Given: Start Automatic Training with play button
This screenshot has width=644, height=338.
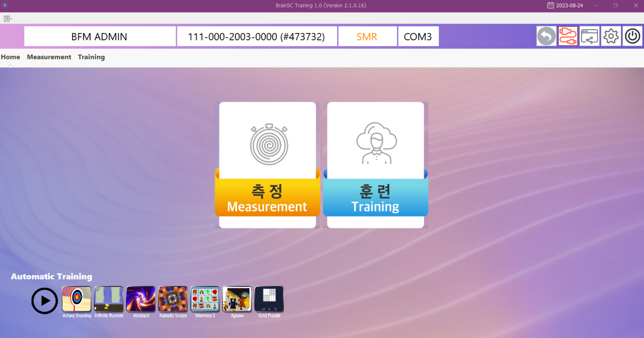Looking at the screenshot, I should (x=45, y=301).
